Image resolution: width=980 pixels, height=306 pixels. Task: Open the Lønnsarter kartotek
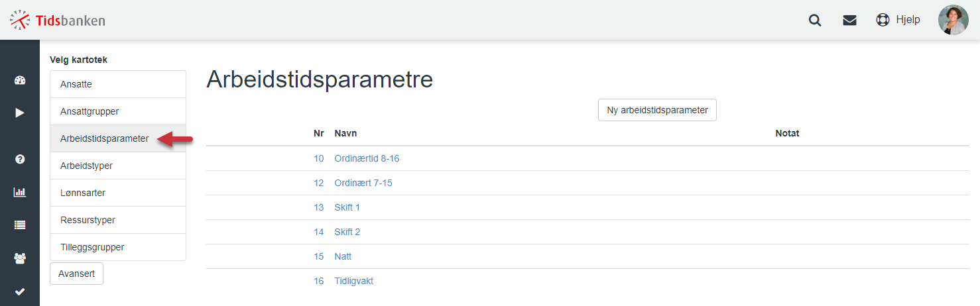(x=118, y=193)
